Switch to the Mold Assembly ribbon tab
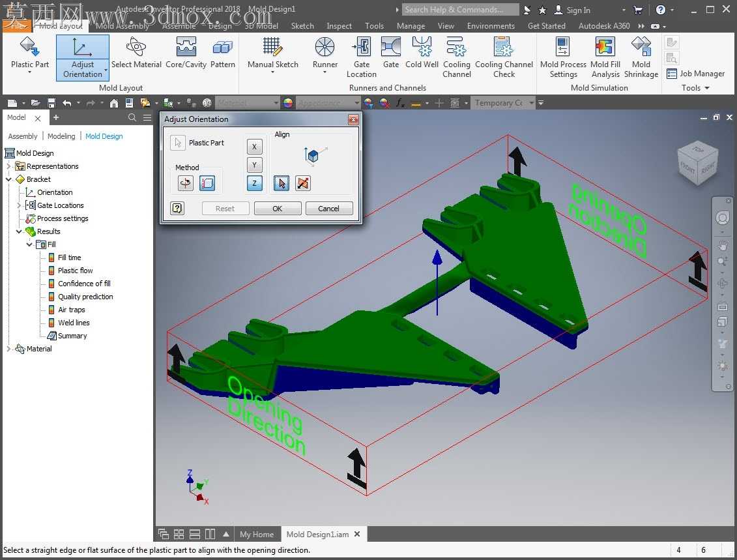 (123, 26)
